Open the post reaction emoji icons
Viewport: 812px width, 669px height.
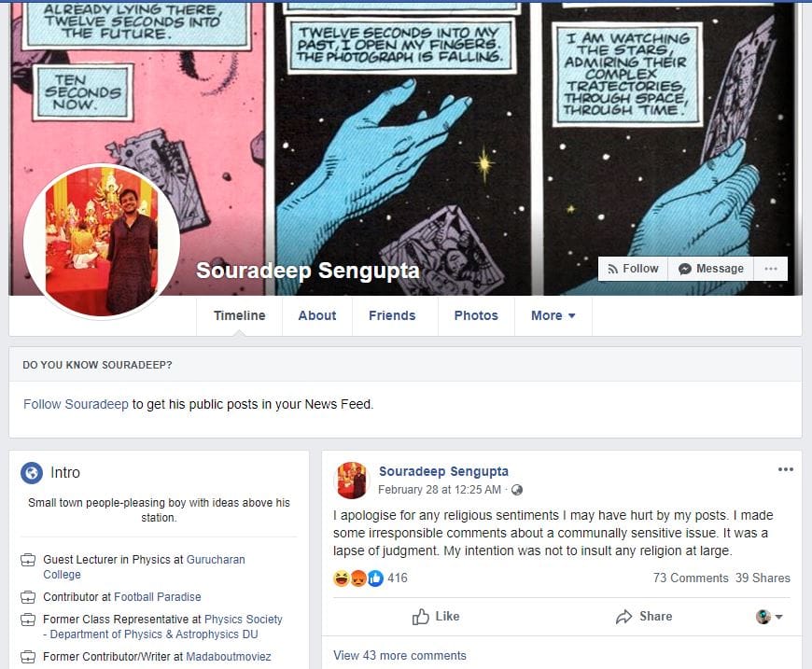coord(358,578)
